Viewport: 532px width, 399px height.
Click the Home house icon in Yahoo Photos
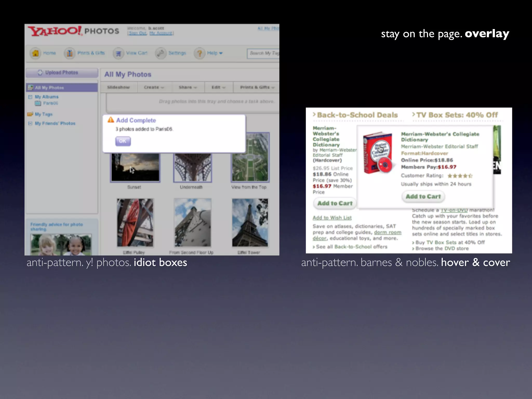tap(36, 53)
